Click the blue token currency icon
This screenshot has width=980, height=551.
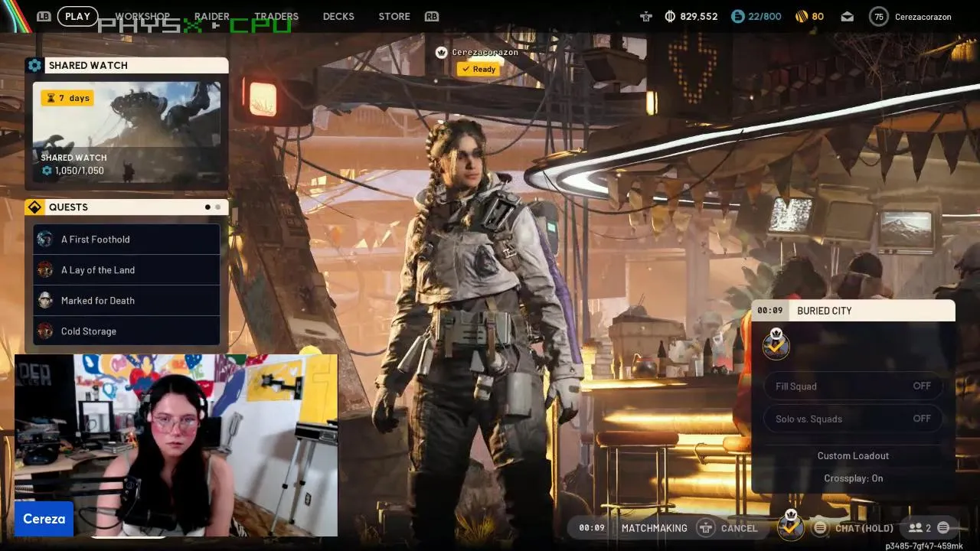click(737, 16)
